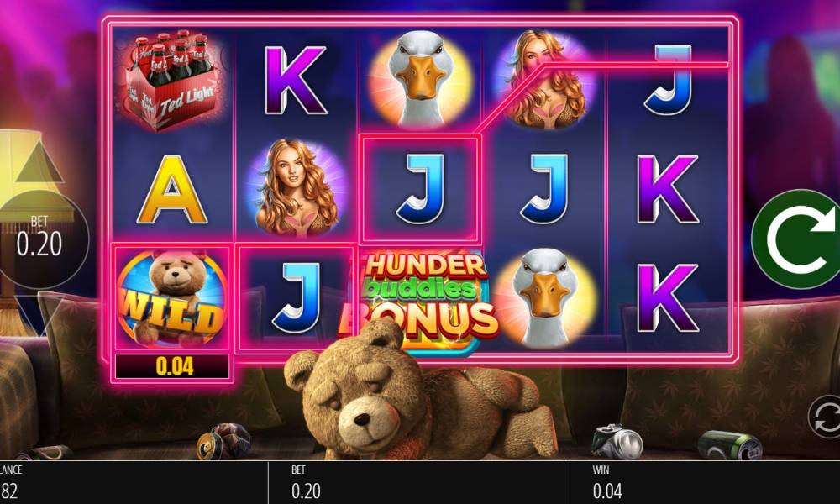Open the BET 0.20 circle control
The width and height of the screenshot is (840, 504).
point(39,239)
